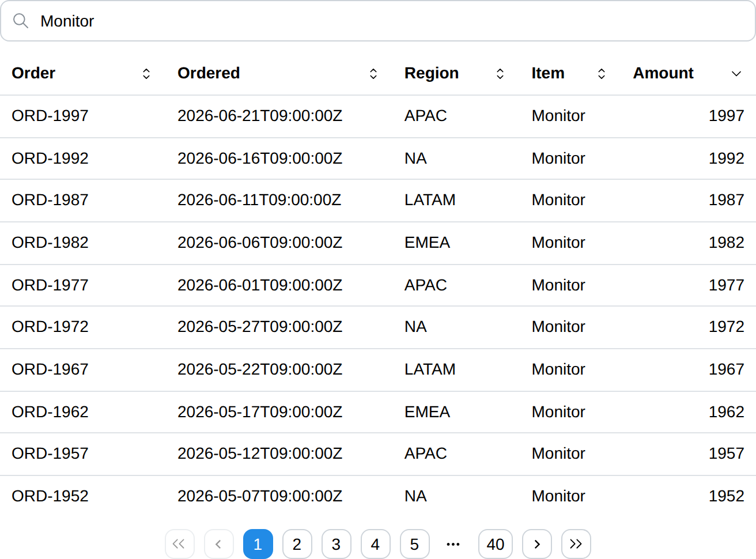
Task: Go to page 4
Action: [x=375, y=544]
